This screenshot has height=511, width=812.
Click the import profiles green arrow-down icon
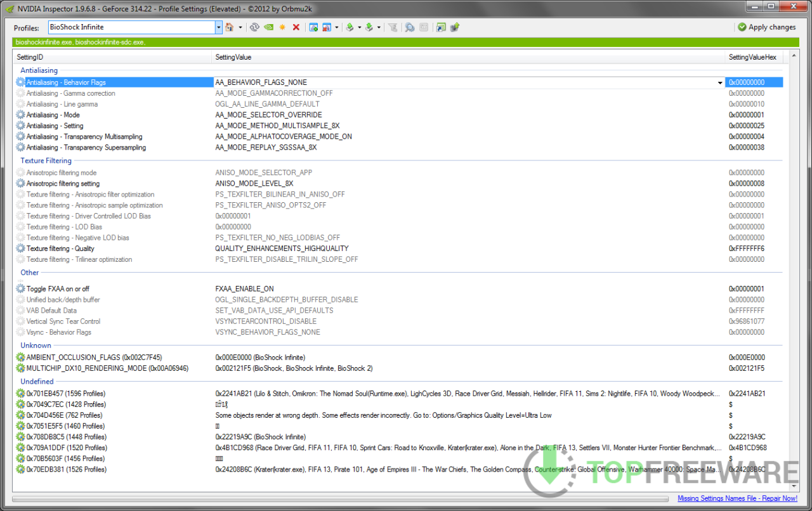coord(369,27)
